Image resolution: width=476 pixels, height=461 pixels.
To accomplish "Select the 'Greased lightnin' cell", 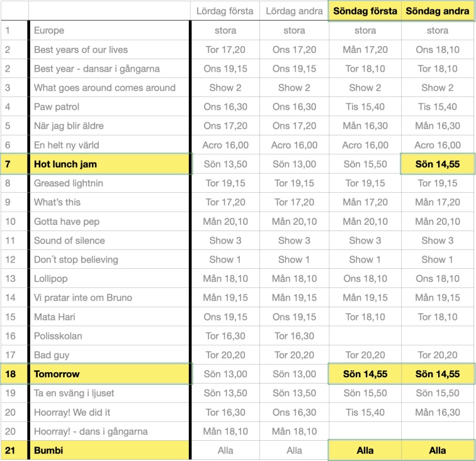I will click(110, 183).
